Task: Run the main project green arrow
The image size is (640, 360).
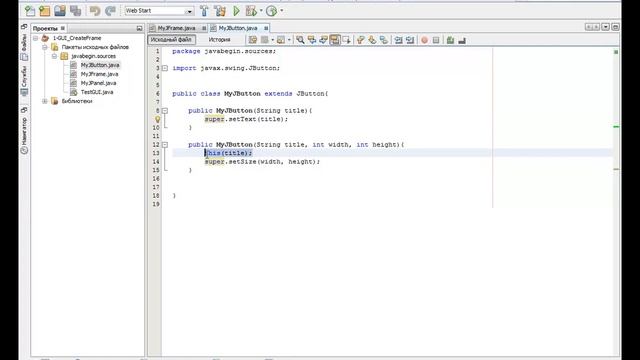Action: click(236, 11)
